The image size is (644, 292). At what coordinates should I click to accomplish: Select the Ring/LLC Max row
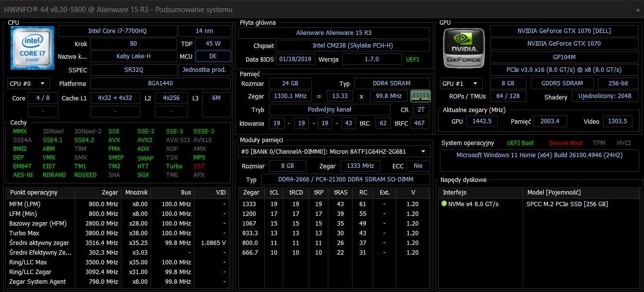point(118,262)
